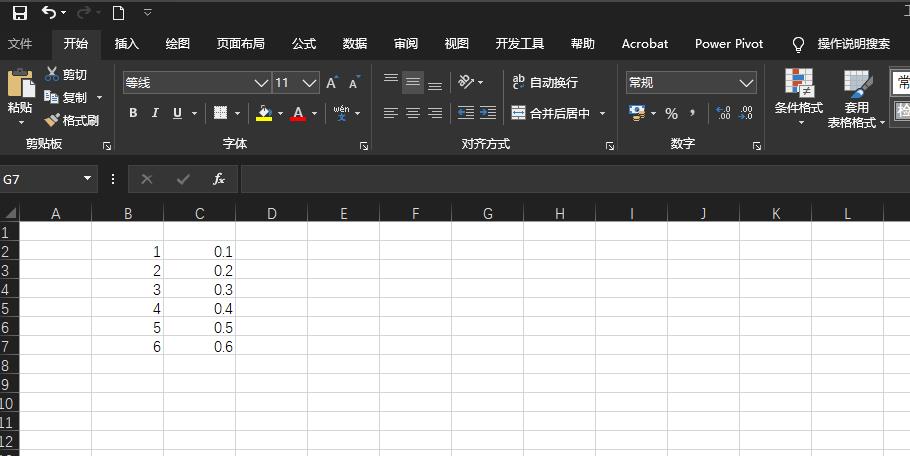910x456 pixels.
Task: Click the Name Box showing G7
Action: pos(41,179)
